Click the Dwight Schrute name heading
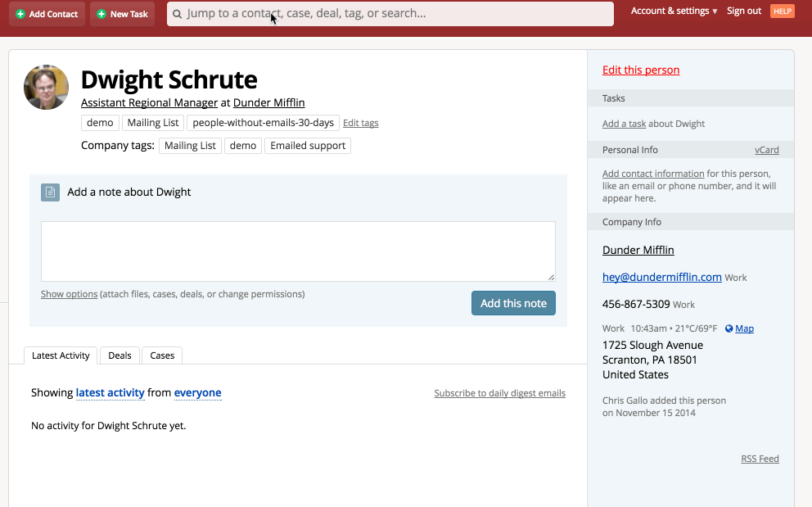Viewport: 812px width, 507px height. tap(169, 79)
